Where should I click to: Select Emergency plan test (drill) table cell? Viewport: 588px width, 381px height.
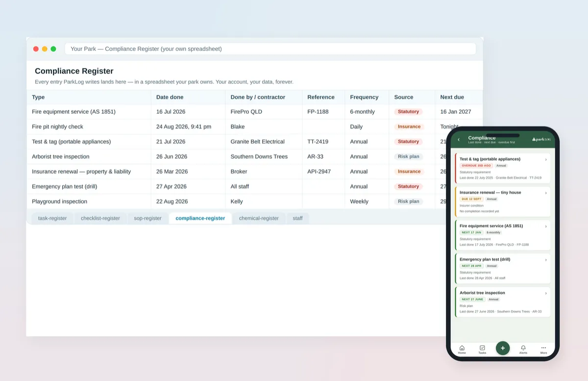89,186
